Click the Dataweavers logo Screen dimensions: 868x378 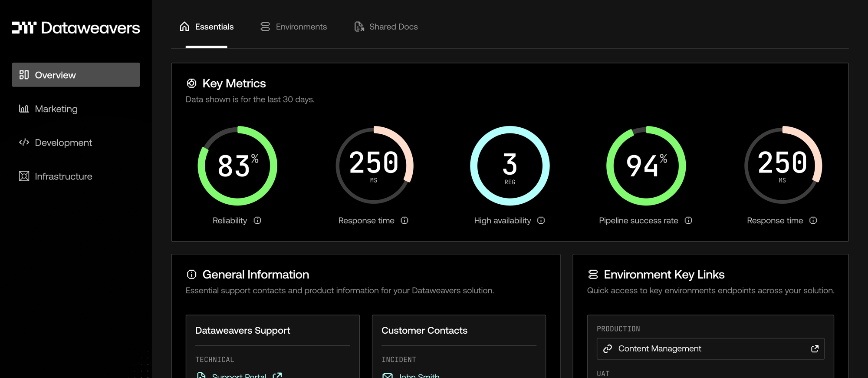pyautogui.click(x=76, y=28)
